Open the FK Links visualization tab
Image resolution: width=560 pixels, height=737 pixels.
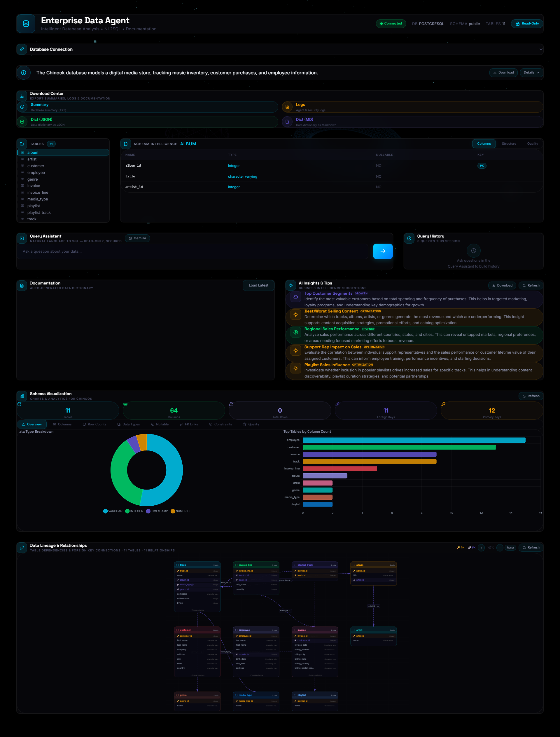click(189, 424)
